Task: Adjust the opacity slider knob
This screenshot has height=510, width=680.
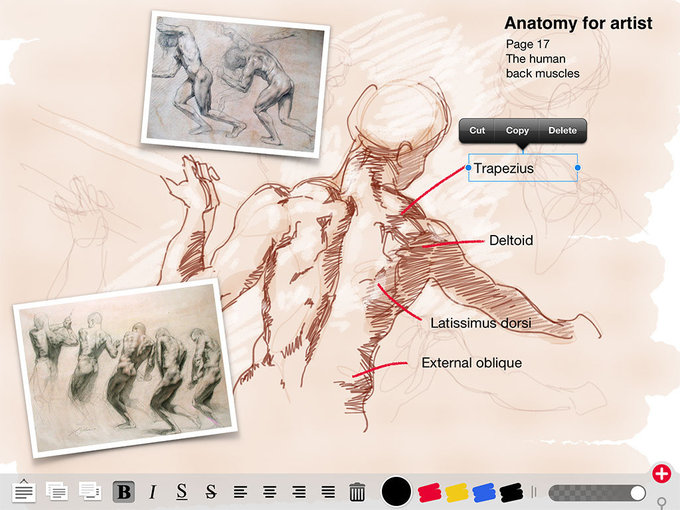Action: click(638, 493)
